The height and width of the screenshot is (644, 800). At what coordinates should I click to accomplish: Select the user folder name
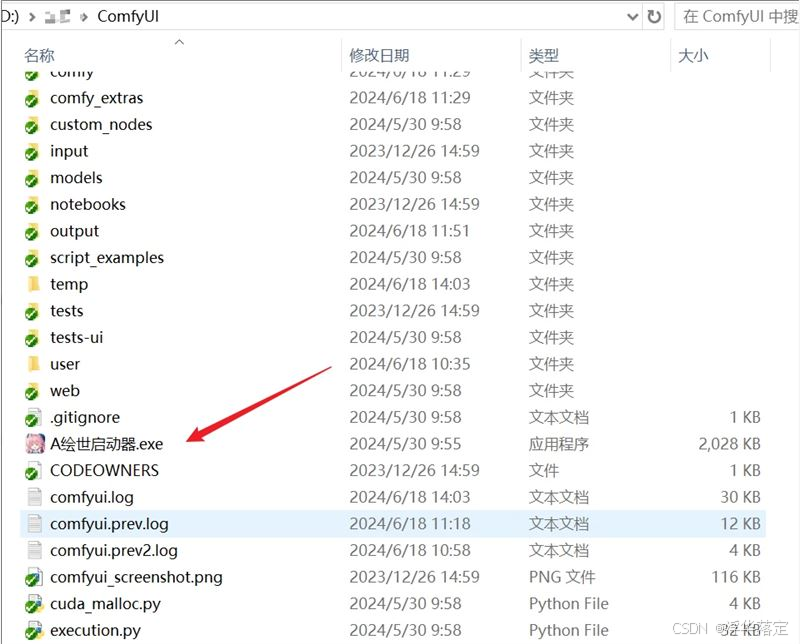point(65,364)
